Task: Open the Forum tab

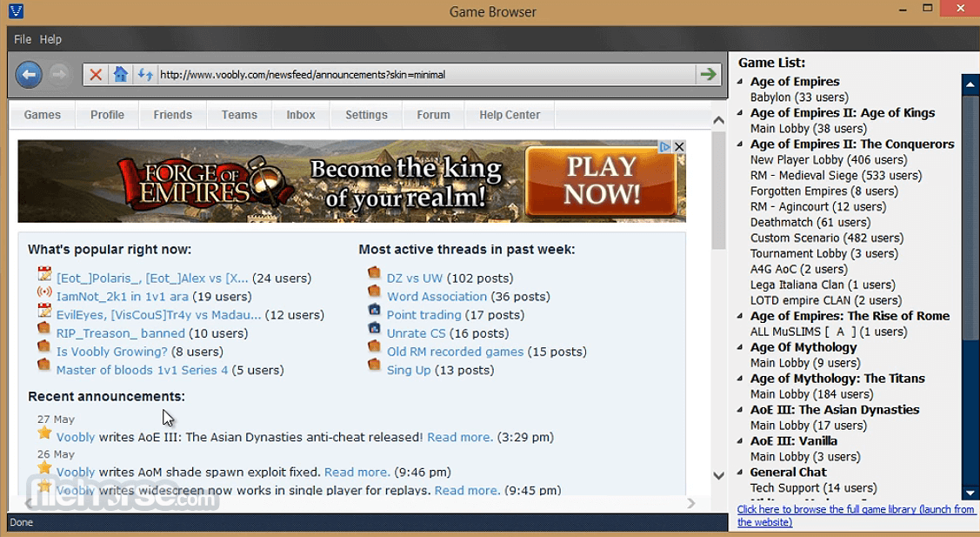Action: 433,115
